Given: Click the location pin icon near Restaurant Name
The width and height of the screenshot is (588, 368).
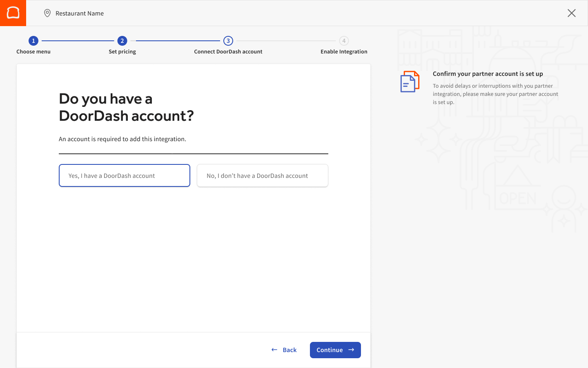Looking at the screenshot, I should click(x=47, y=13).
